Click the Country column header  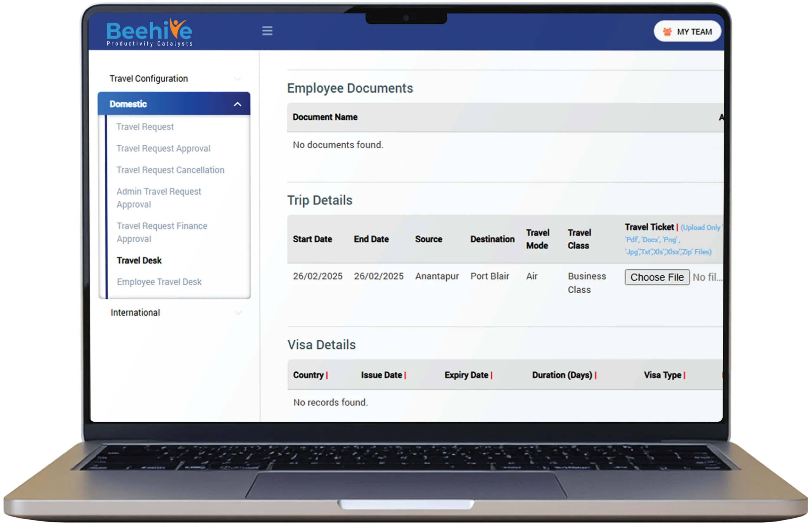click(x=308, y=375)
